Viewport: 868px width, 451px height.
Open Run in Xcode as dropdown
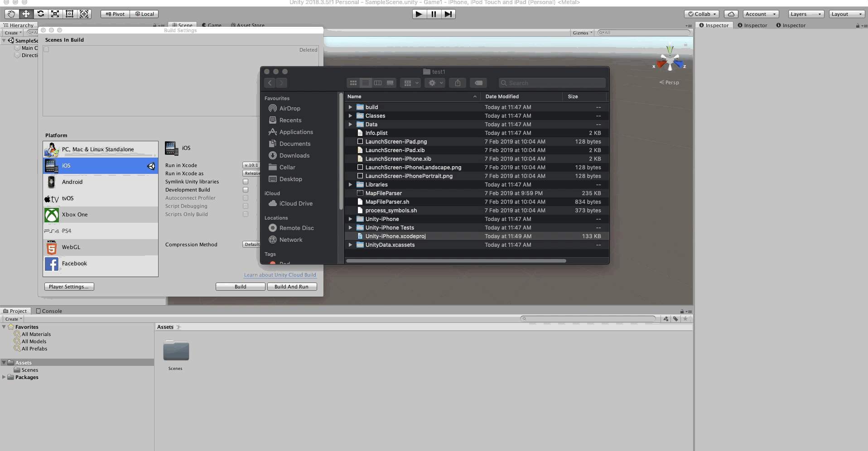coord(251,173)
